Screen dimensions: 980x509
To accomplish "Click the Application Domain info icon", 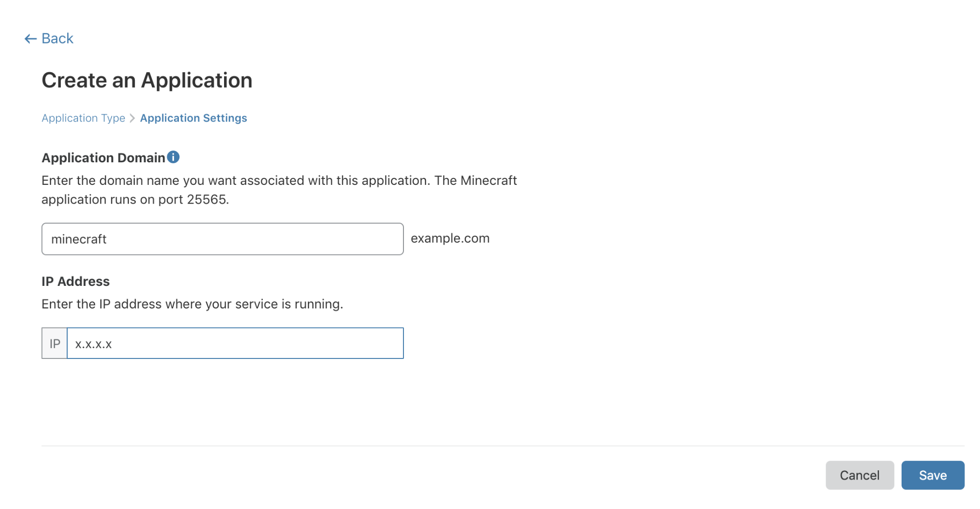I will tap(173, 157).
